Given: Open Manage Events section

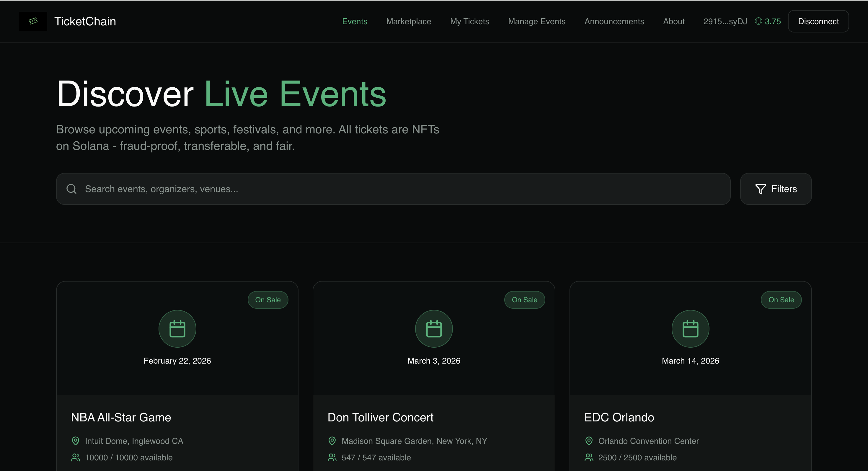Looking at the screenshot, I should coord(536,21).
